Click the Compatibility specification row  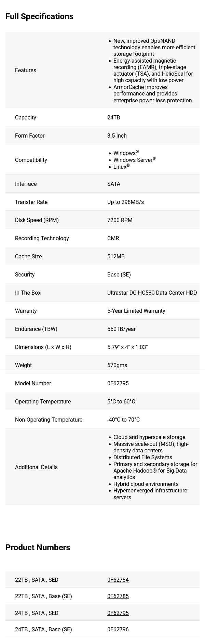[102, 160]
